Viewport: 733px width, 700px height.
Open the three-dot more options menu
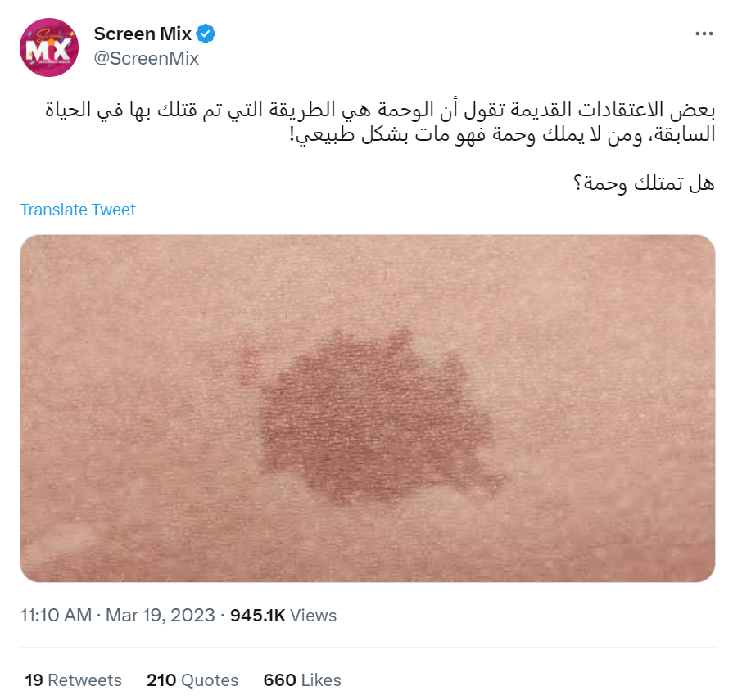click(x=704, y=34)
